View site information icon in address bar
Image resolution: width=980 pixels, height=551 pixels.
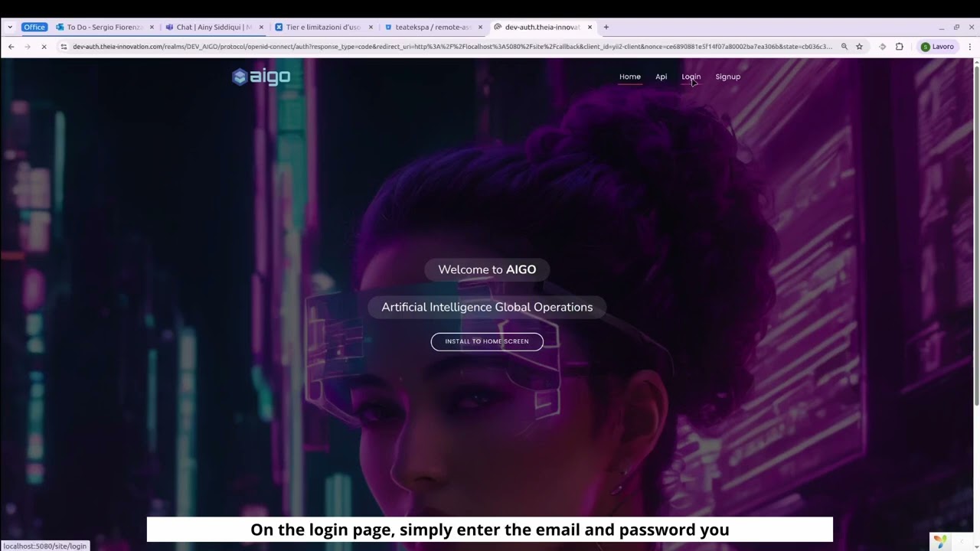point(64,47)
